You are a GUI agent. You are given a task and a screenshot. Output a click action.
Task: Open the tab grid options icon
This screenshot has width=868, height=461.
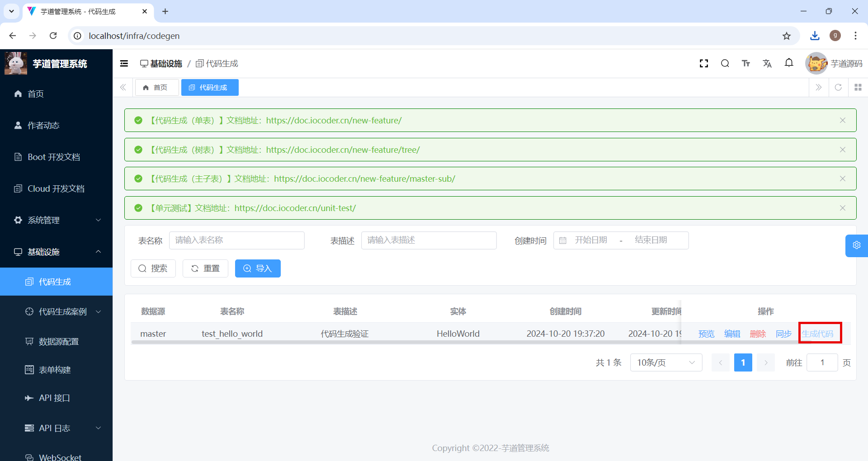(x=858, y=87)
